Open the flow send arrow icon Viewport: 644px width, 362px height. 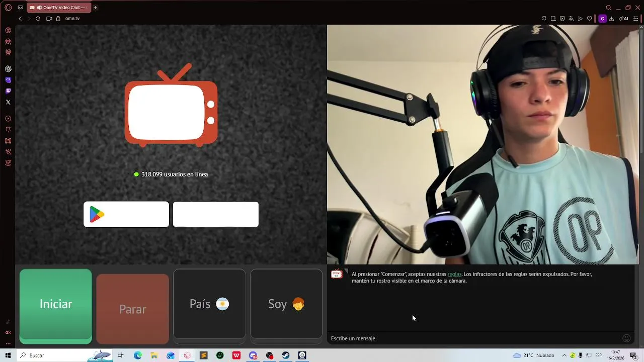(x=580, y=19)
